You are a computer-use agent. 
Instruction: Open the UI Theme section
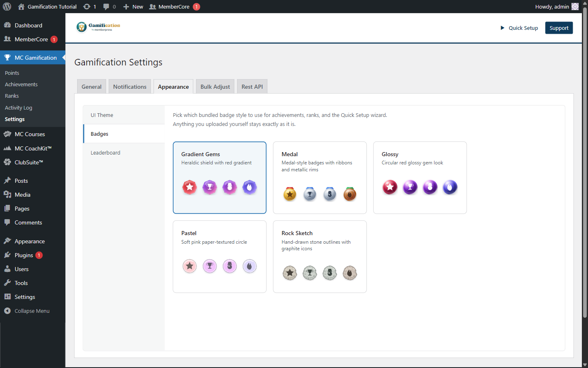coord(124,115)
